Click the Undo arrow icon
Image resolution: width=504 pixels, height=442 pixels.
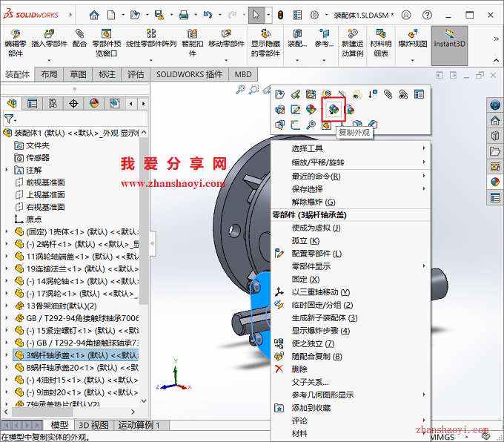pos(208,15)
